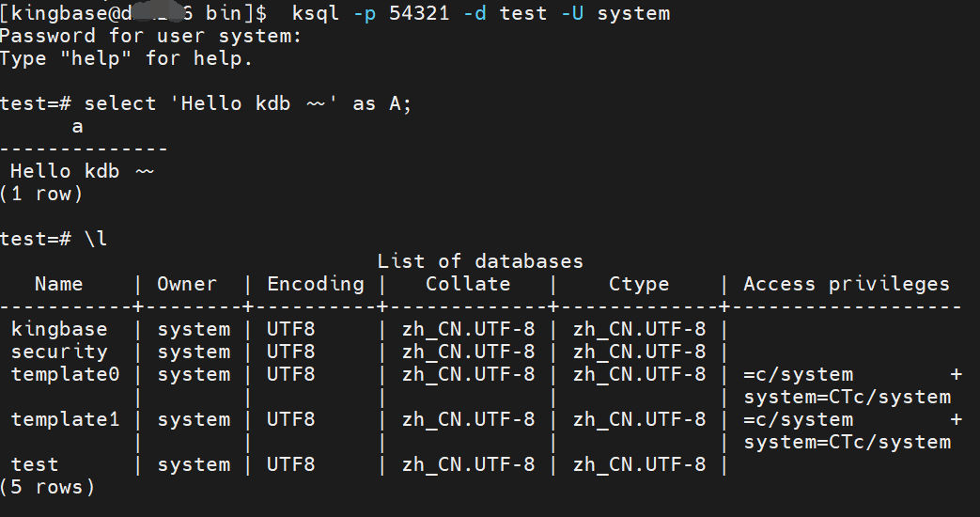Screen dimensions: 980x517
Task: Click the Ctype column header
Action: [639, 284]
